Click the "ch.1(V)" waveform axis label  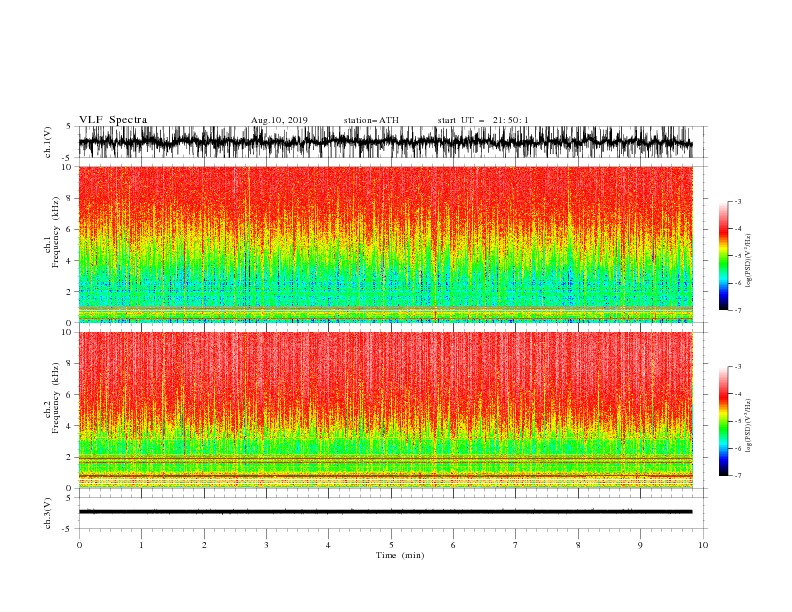point(48,142)
